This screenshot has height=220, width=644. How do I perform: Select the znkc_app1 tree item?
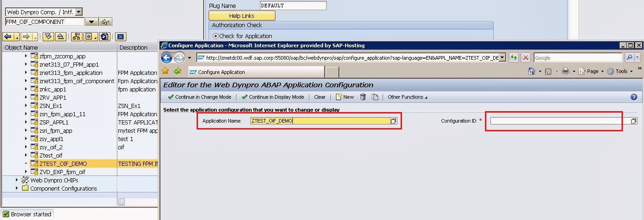53,89
